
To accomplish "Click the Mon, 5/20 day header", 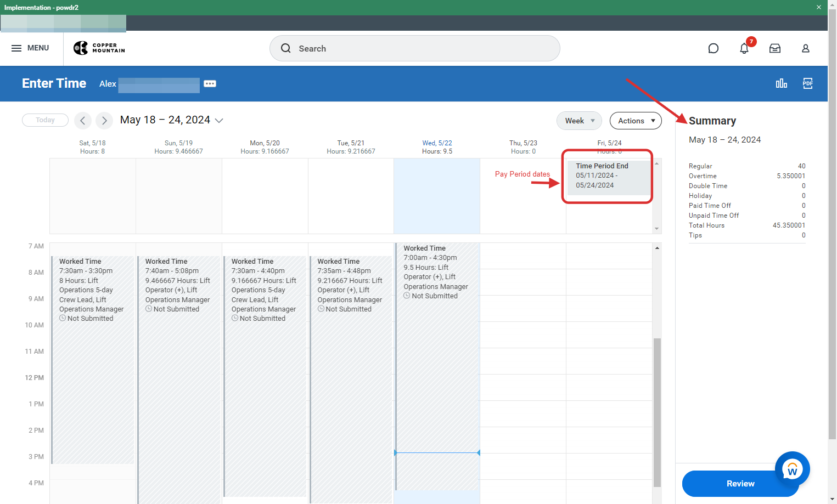I will (x=265, y=143).
